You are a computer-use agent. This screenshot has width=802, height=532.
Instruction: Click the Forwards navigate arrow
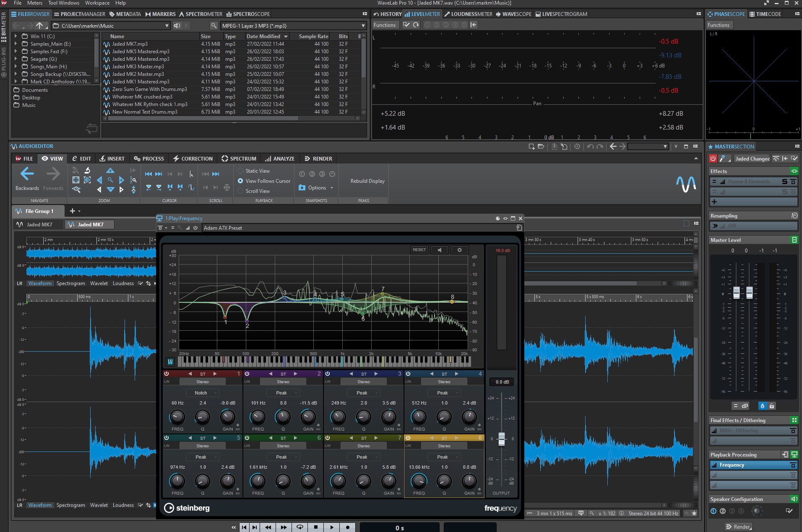point(53,174)
